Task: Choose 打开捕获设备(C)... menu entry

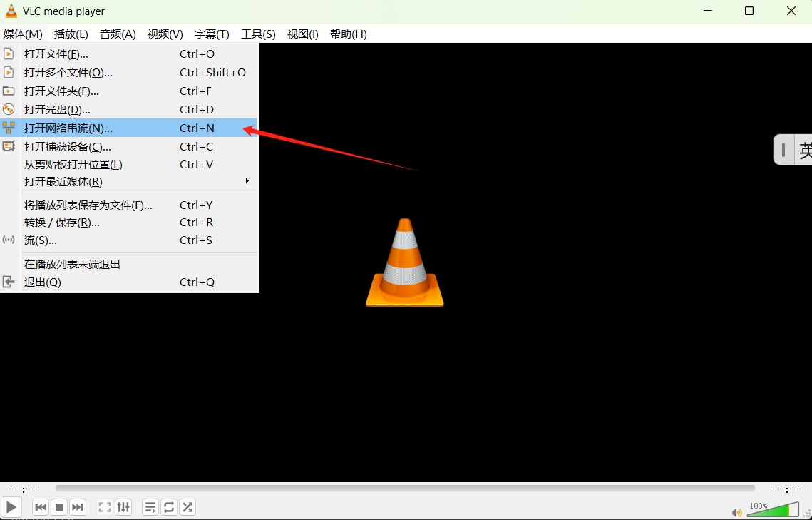Action: tap(129, 146)
